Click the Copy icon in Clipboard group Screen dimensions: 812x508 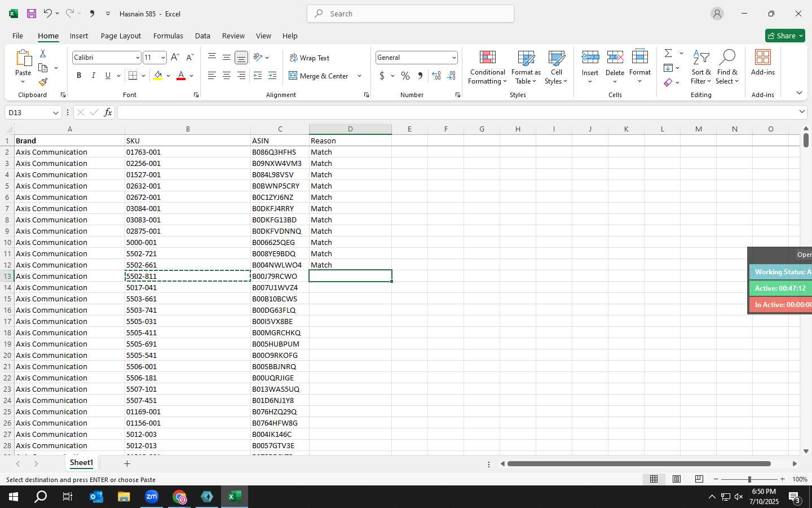[x=43, y=68]
